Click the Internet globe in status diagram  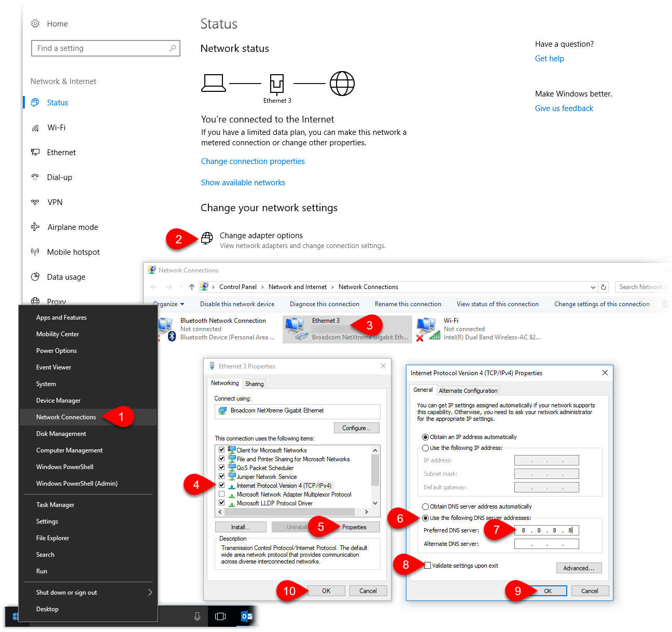tap(342, 83)
